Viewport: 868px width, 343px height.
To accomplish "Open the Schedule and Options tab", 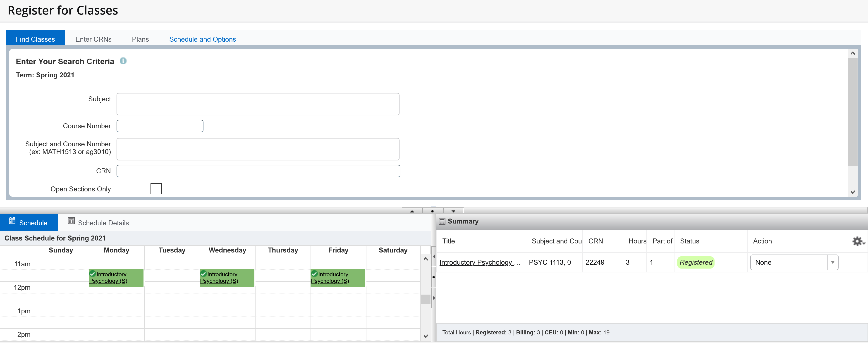I will pos(202,39).
